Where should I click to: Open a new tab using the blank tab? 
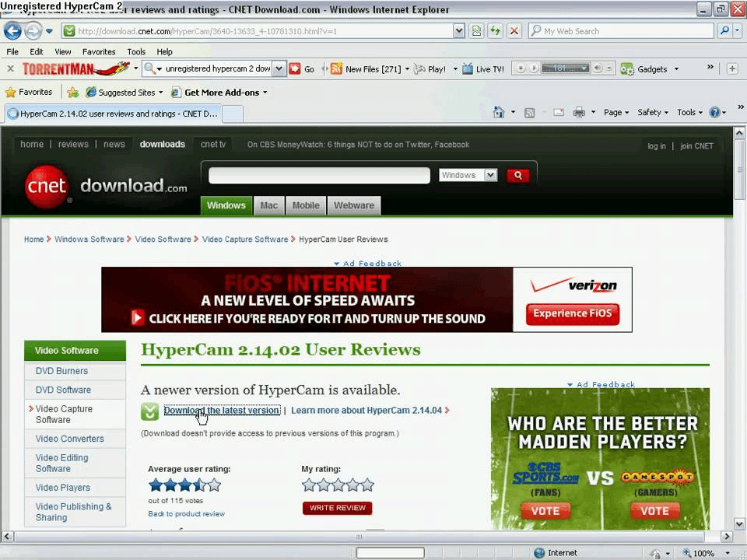tap(233, 114)
